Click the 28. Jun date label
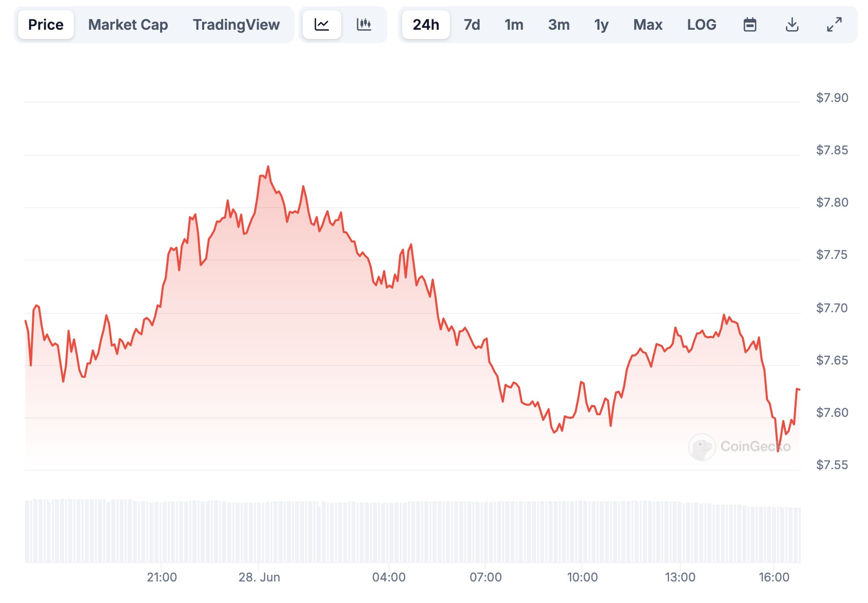Image resolution: width=868 pixels, height=603 pixels. coord(259,577)
